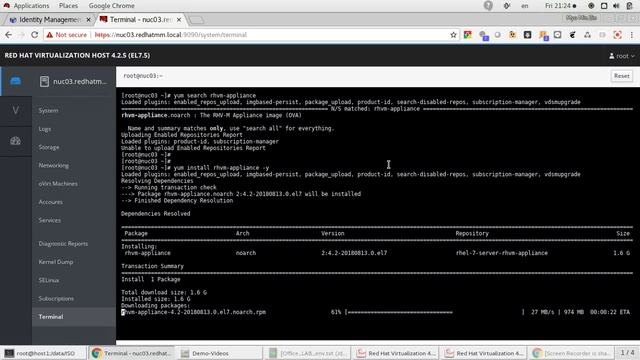Close the Identity Management tab
The width and height of the screenshot is (640, 360).
click(88, 20)
